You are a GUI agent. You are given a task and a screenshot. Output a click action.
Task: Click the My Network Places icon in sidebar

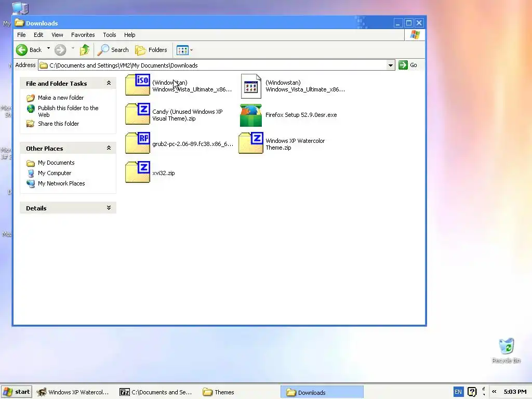click(31, 183)
